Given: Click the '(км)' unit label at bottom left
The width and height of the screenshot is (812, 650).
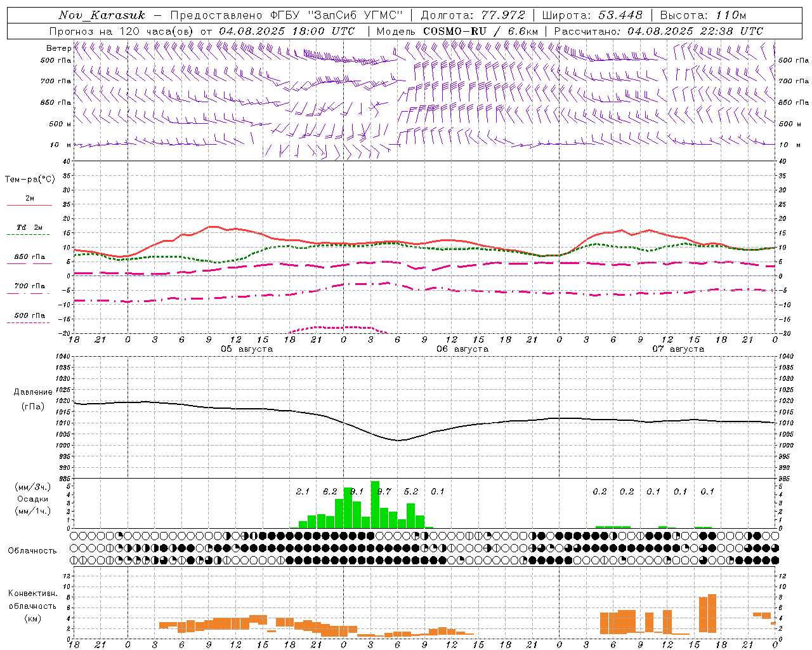Looking at the screenshot, I should point(33,618).
